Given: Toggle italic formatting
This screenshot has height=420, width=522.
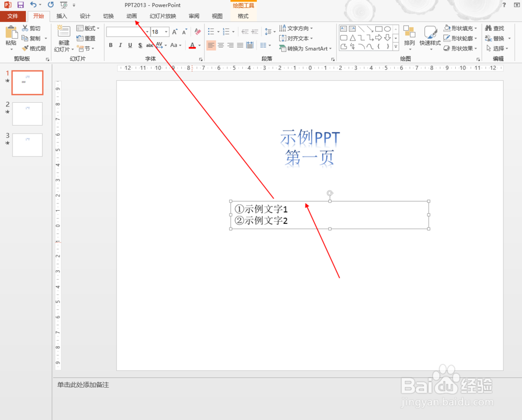Looking at the screenshot, I should [120, 45].
